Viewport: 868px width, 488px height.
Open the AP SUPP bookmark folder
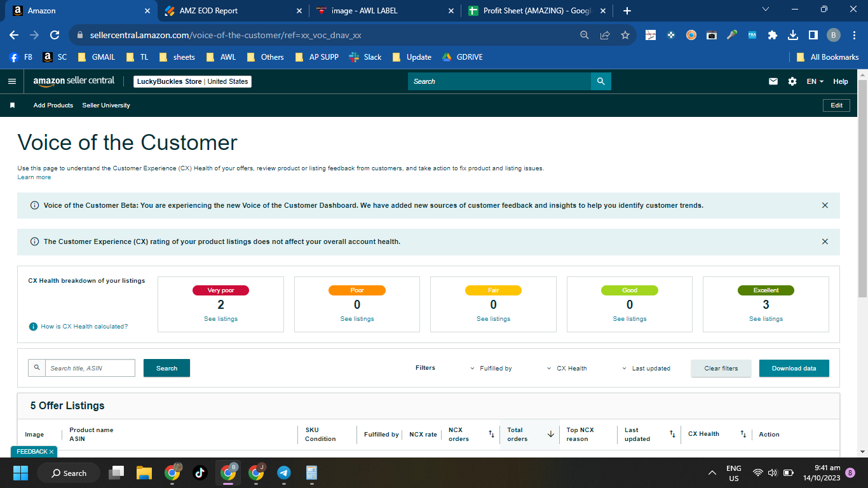coord(316,57)
